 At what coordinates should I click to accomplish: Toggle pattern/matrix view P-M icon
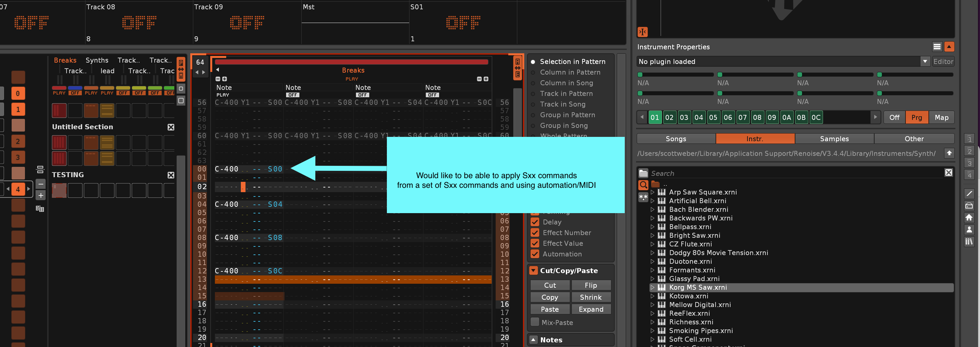pyautogui.click(x=181, y=69)
